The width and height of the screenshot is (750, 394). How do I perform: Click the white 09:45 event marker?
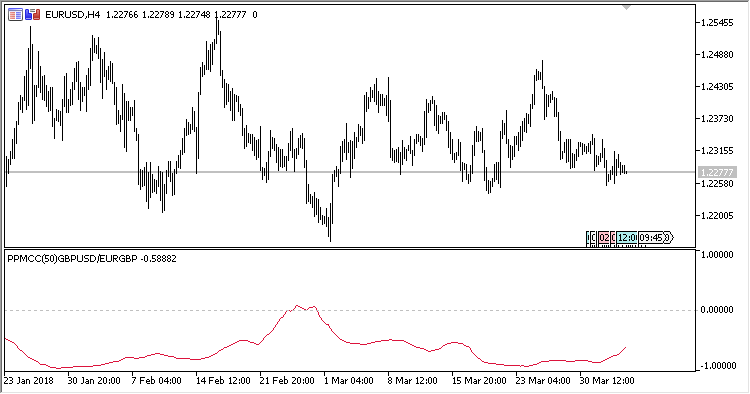click(651, 238)
